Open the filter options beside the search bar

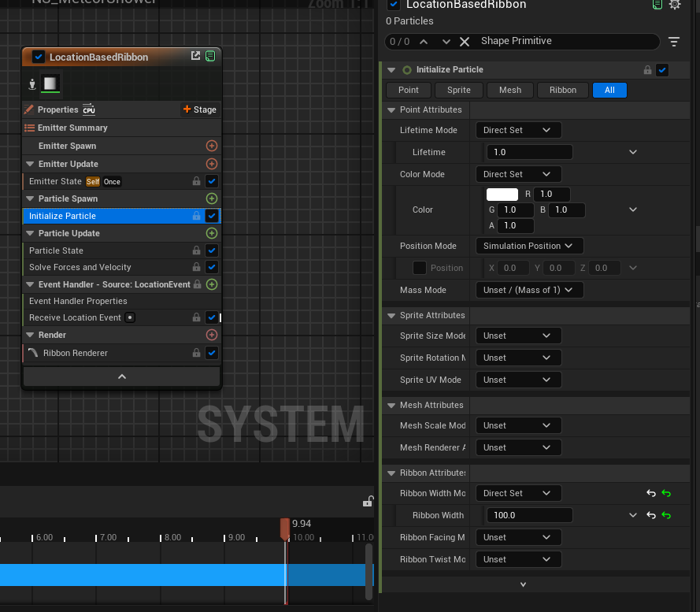click(x=674, y=42)
